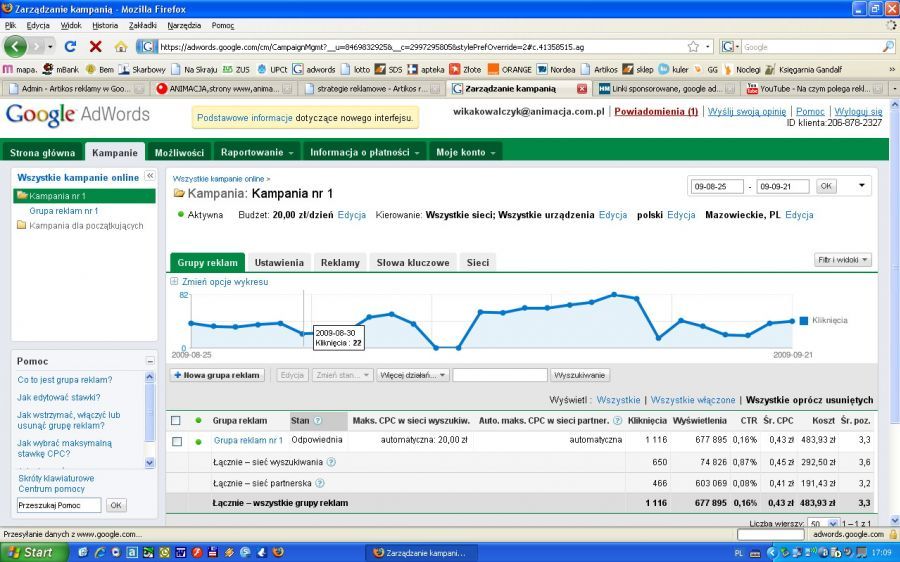Image resolution: width=900 pixels, height=562 pixels.
Task: Tick checkbox for Grupa reklam nr 1 row
Action: coord(177,441)
